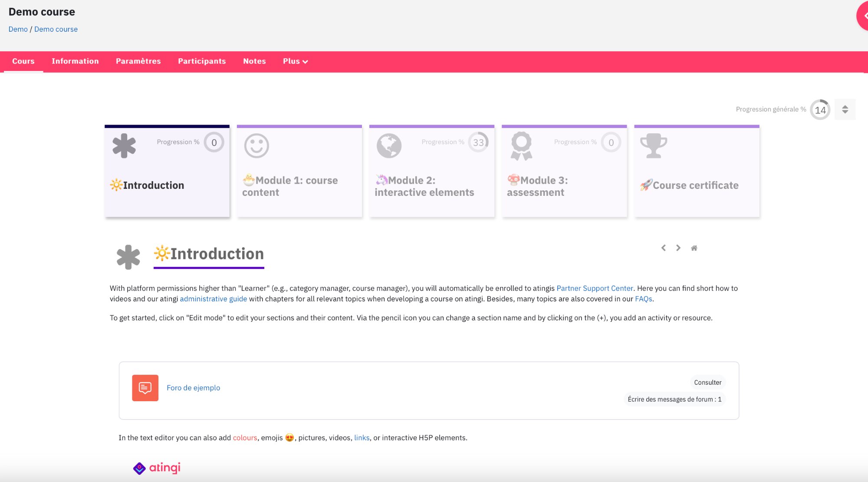Open the links hyperlink in the text
The image size is (868, 482).
[362, 438]
